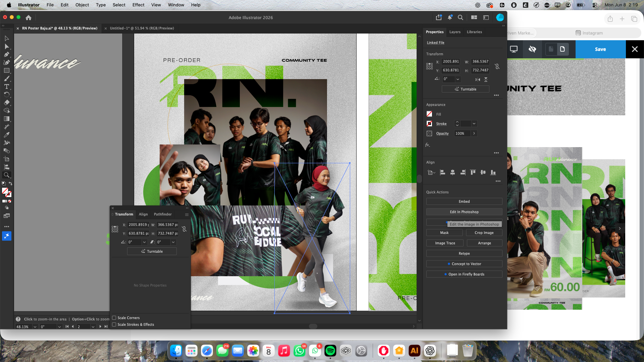The width and height of the screenshot is (644, 362).
Task: Select reference point grid in Properties
Action: (x=429, y=66)
